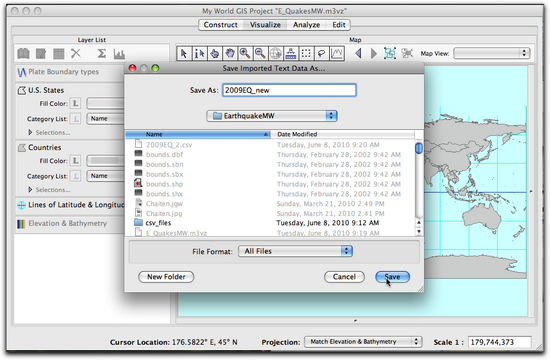550x360 pixels.
Task: Click the Scale value field
Action: tap(499, 342)
